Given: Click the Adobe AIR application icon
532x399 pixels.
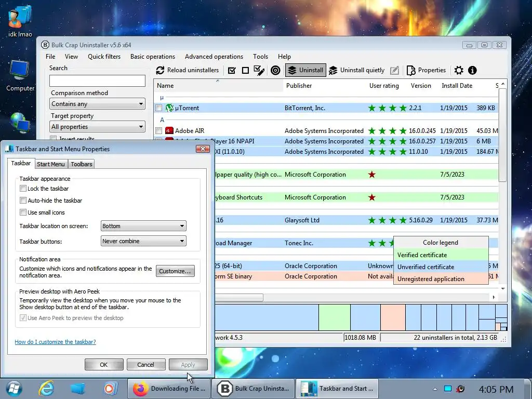Looking at the screenshot, I should tap(169, 130).
